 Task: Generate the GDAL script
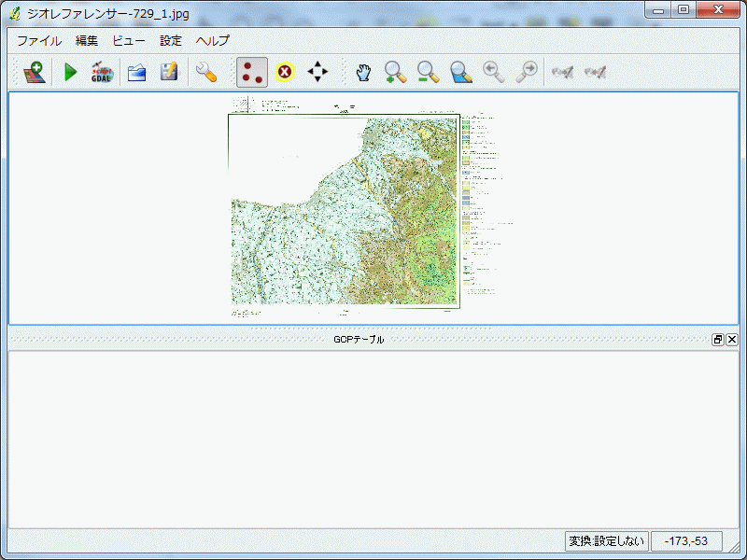point(102,72)
